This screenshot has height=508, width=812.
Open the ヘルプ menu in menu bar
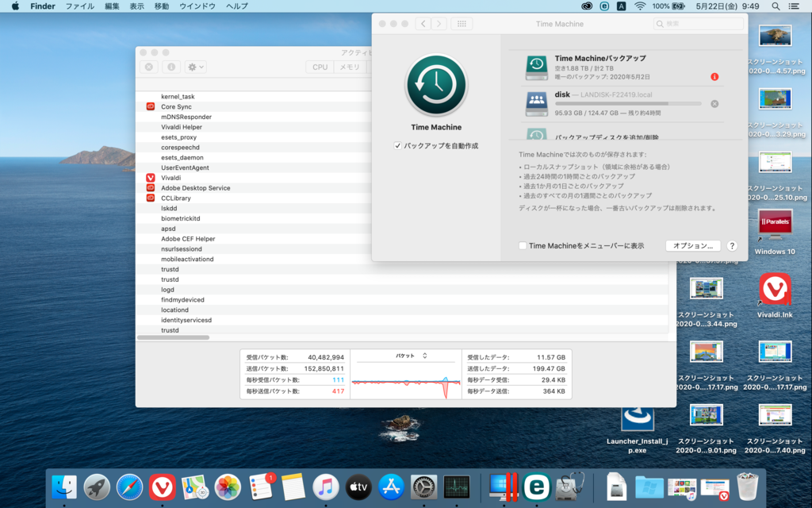tap(236, 6)
